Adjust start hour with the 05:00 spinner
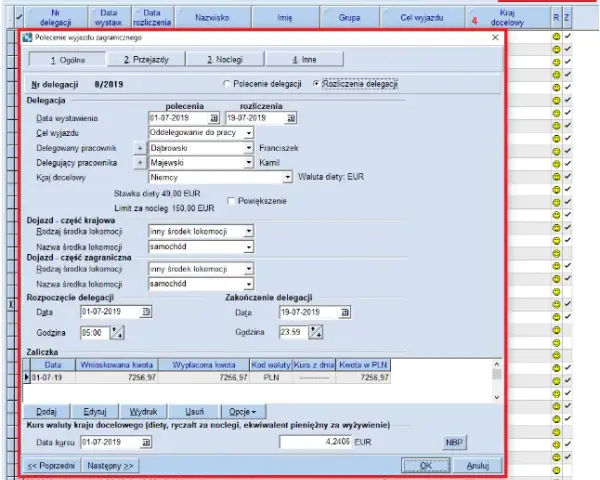This screenshot has height=480, width=600. click(x=117, y=332)
